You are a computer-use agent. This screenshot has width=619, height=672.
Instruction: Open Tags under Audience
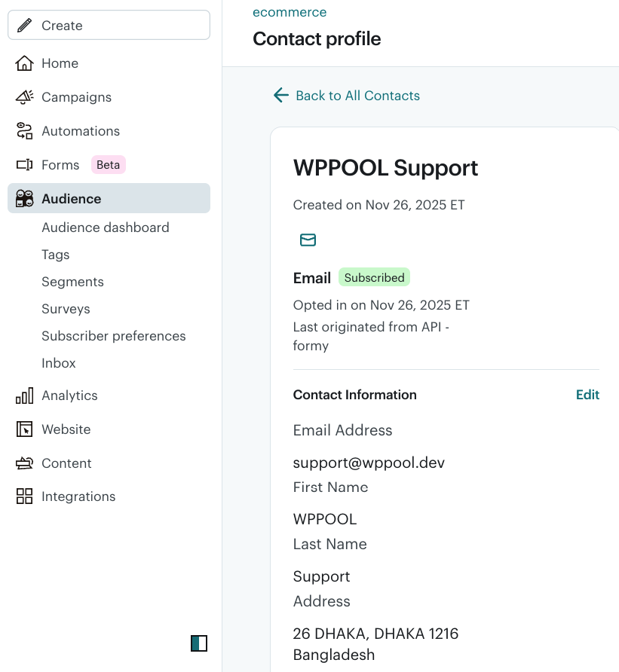(55, 255)
